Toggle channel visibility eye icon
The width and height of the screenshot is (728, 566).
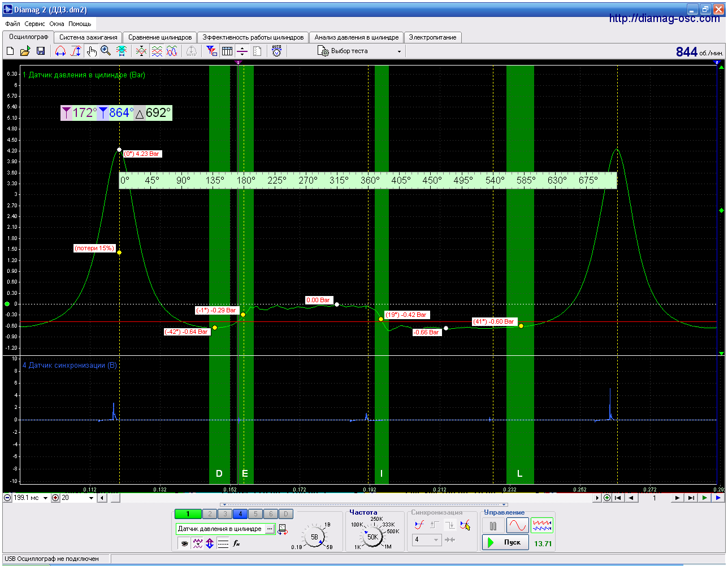tap(184, 543)
